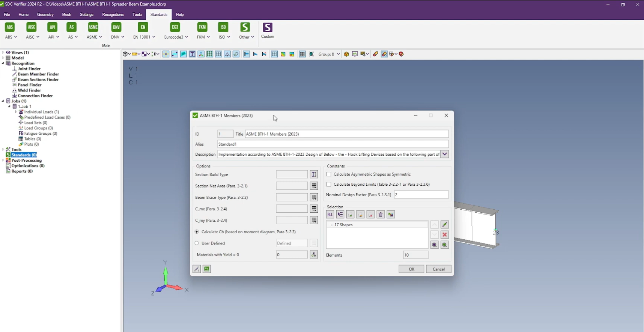
Task: Expand the Model tree node
Action: pos(3,58)
